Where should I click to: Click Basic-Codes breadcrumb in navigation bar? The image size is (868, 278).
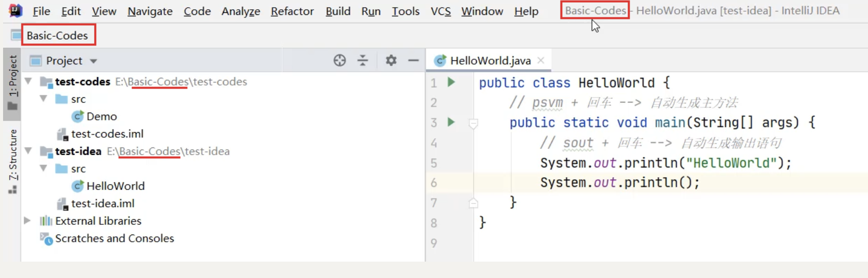click(x=57, y=35)
